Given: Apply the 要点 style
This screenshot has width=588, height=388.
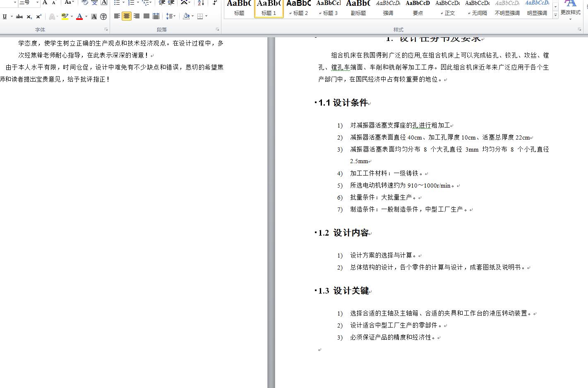Looking at the screenshot, I should (x=418, y=8).
